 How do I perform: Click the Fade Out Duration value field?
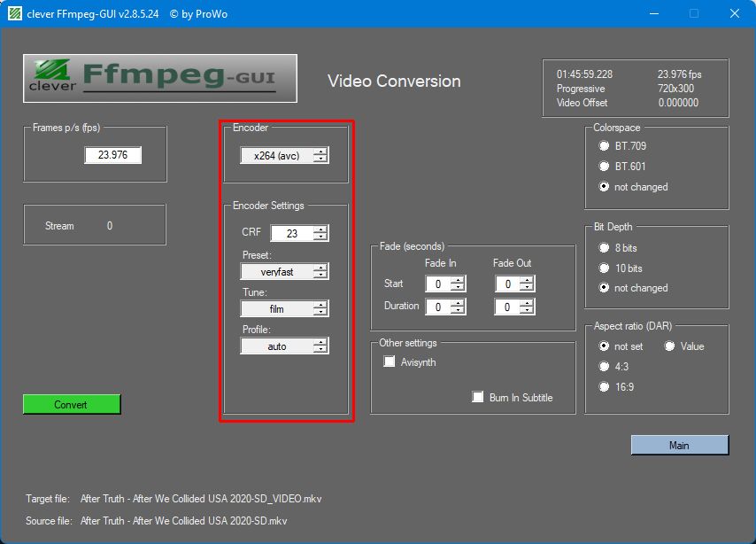(507, 307)
